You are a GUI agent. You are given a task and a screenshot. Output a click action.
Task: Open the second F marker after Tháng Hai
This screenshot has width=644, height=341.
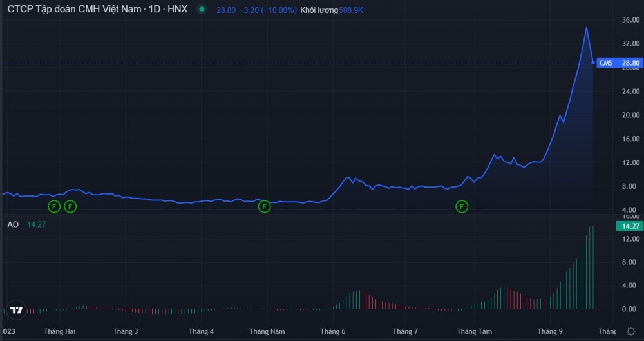(70, 206)
